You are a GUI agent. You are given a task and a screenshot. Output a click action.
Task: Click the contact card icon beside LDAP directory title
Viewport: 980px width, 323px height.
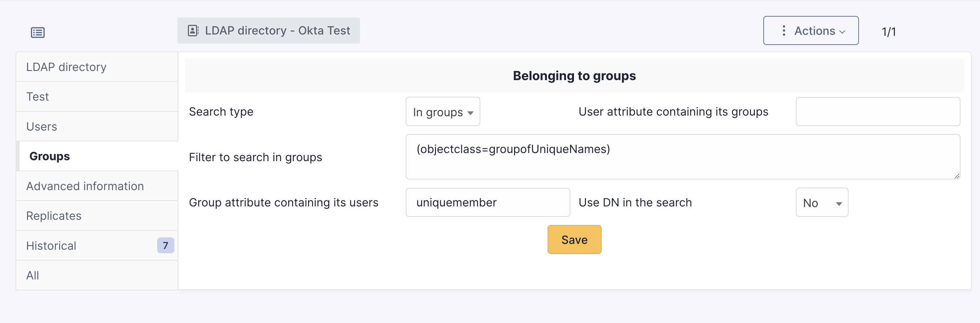193,31
